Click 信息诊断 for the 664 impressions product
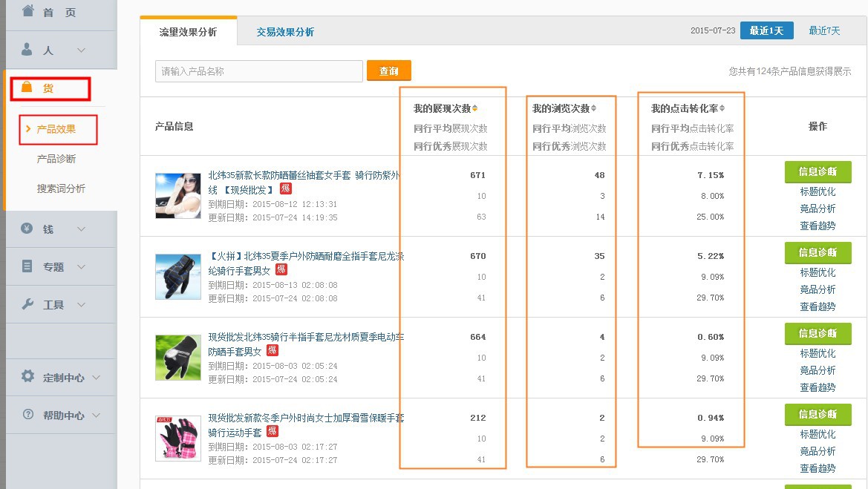 (818, 333)
